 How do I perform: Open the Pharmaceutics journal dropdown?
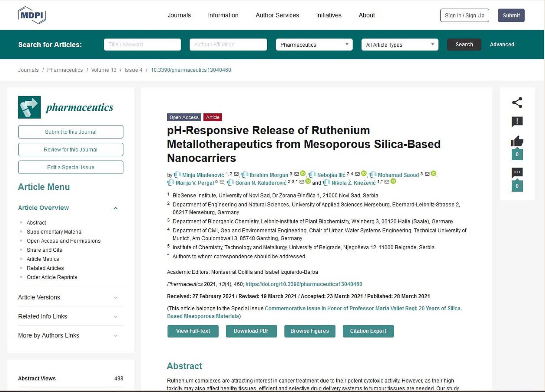point(314,45)
